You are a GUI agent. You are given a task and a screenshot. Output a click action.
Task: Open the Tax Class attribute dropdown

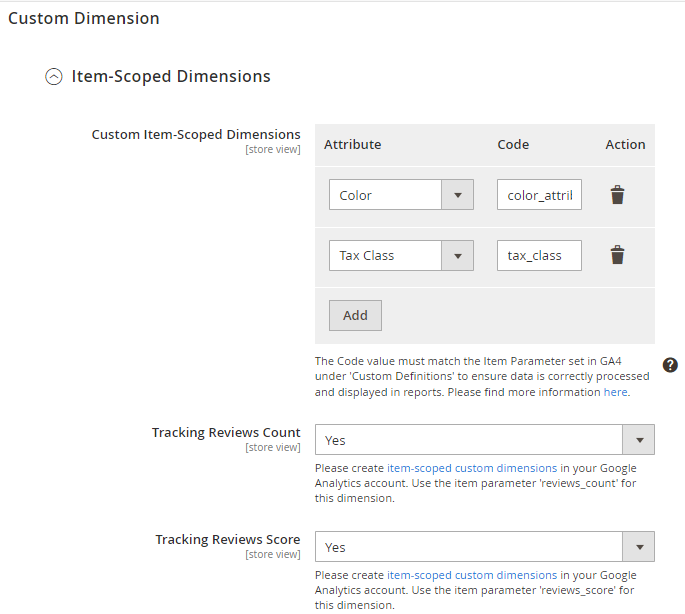click(401, 255)
